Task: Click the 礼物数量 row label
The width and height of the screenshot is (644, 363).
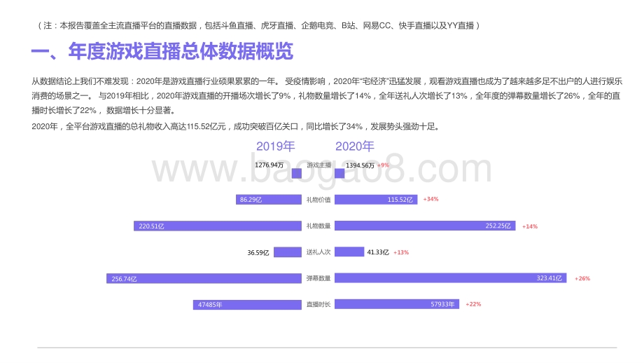Action: click(318, 226)
